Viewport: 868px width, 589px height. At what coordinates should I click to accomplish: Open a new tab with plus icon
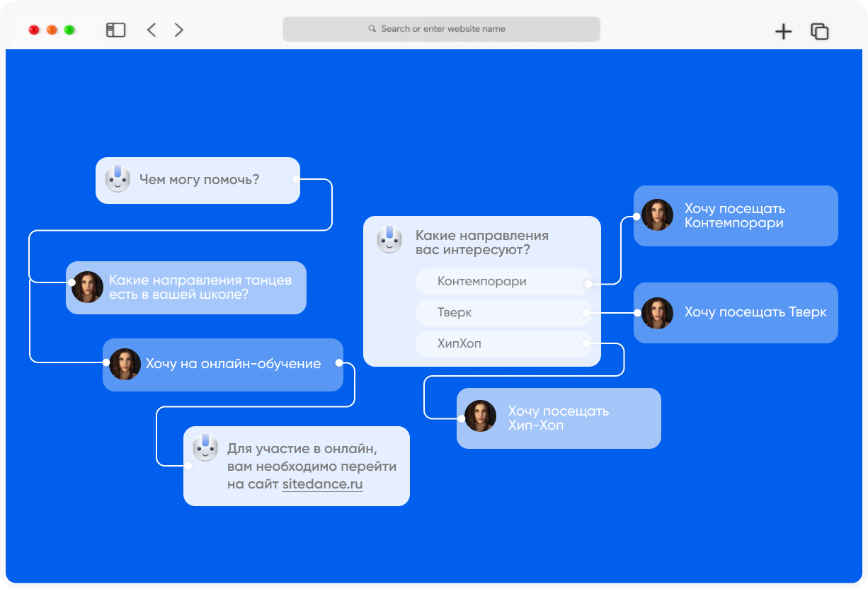[783, 31]
